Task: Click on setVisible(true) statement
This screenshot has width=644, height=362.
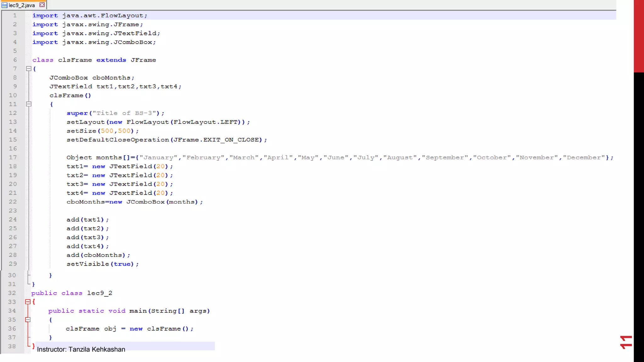Action: click(x=102, y=264)
